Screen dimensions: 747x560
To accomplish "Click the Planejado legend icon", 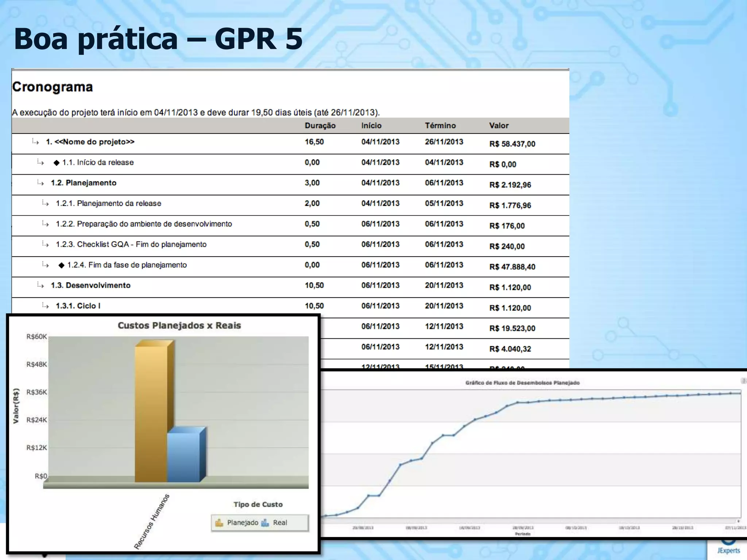I will [x=219, y=523].
